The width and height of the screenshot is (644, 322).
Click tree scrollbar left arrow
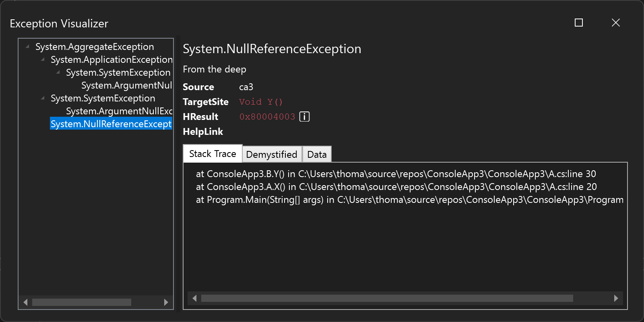26,302
